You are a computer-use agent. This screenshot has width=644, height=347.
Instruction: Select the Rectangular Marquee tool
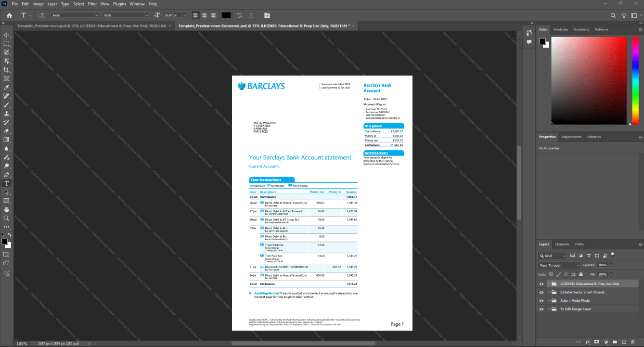tap(6, 44)
